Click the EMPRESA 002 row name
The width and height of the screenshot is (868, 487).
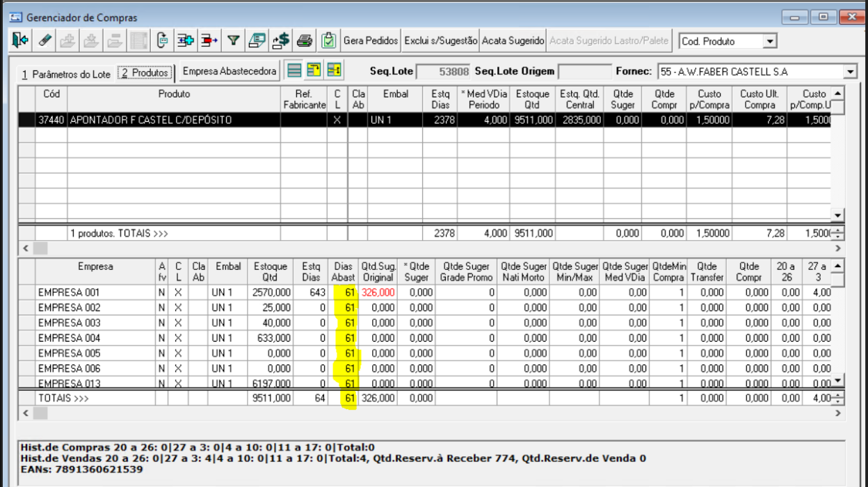point(70,308)
